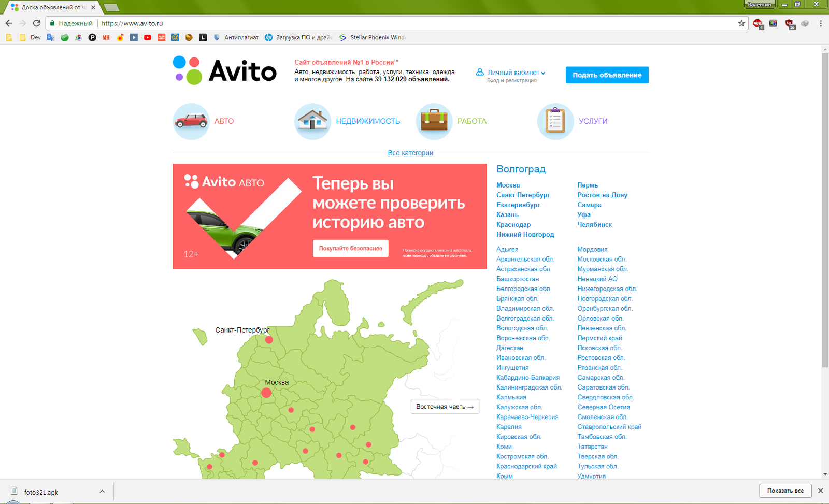829x504 pixels.
Task: Bookmark this page with the star icon
Action: [741, 23]
